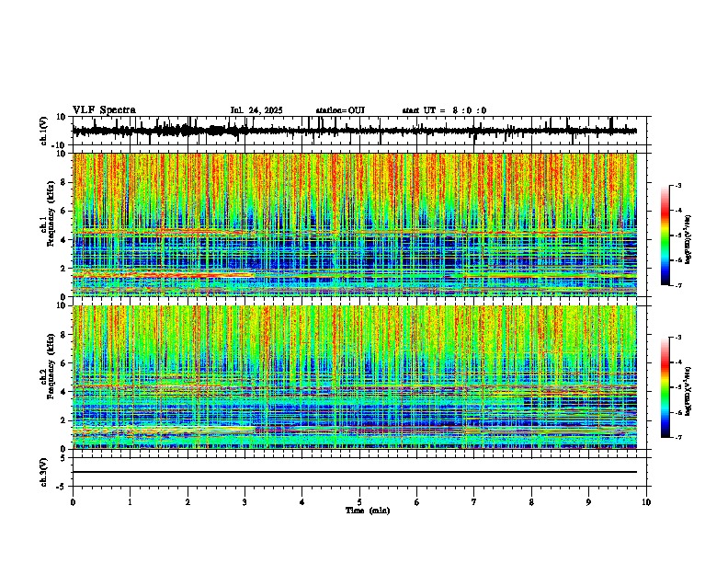Click the '-3' label on ch.1 color scale
This screenshot has height=563, width=728.
point(678,186)
